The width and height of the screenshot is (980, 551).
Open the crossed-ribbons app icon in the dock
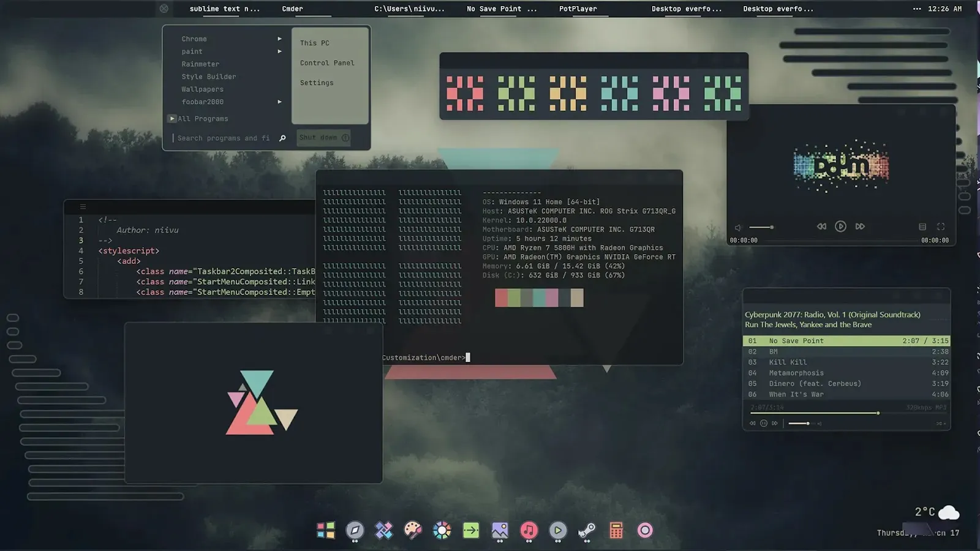(x=384, y=530)
